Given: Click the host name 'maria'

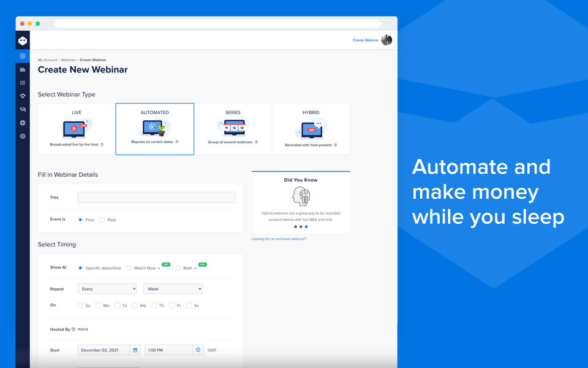Looking at the screenshot, I should pyautogui.click(x=83, y=329).
